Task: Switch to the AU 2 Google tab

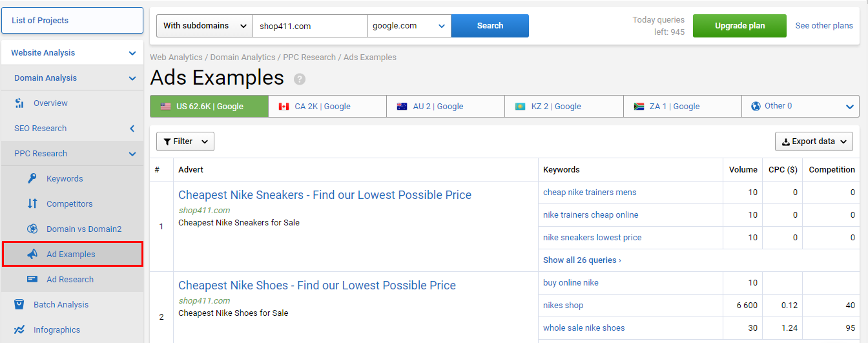Action: 446,107
